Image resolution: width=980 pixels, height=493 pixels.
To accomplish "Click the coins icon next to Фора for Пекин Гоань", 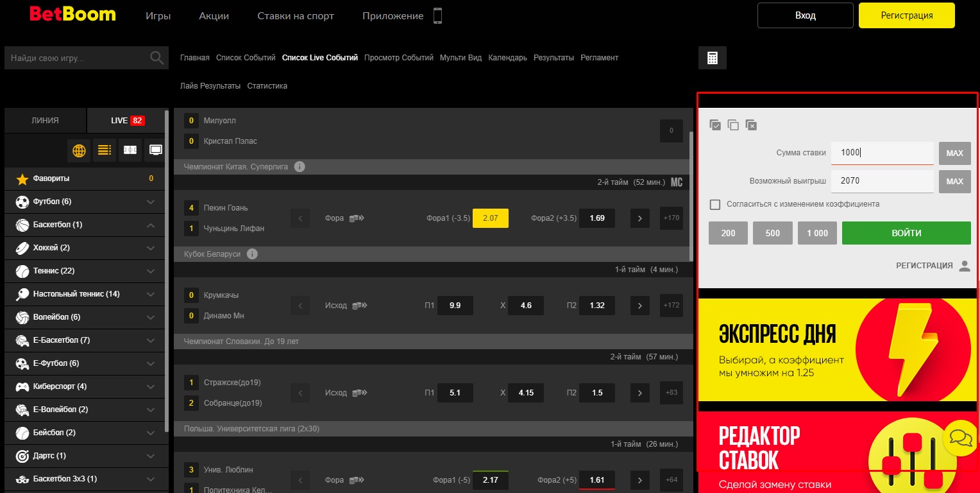I will pos(357,218).
